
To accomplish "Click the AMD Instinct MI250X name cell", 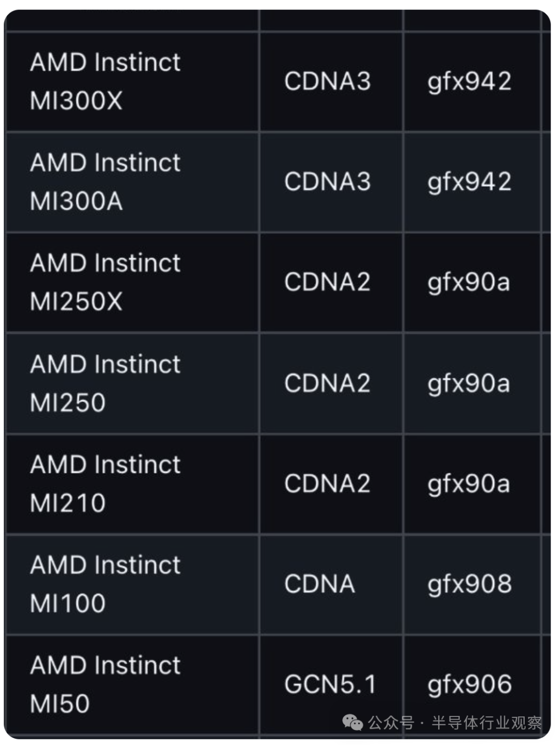I will 132,282.
